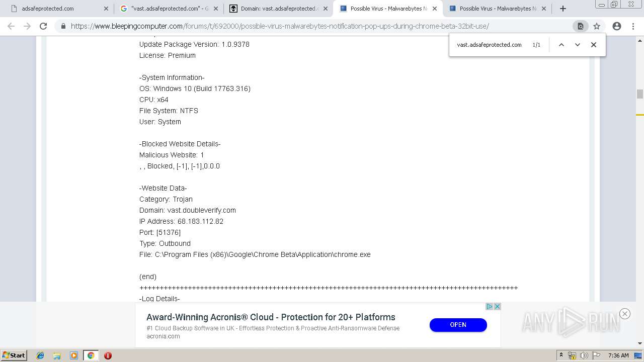Select the last Possible Virus - Malwarebytes tab
Screen dimensions: 644x362
(497, 9)
